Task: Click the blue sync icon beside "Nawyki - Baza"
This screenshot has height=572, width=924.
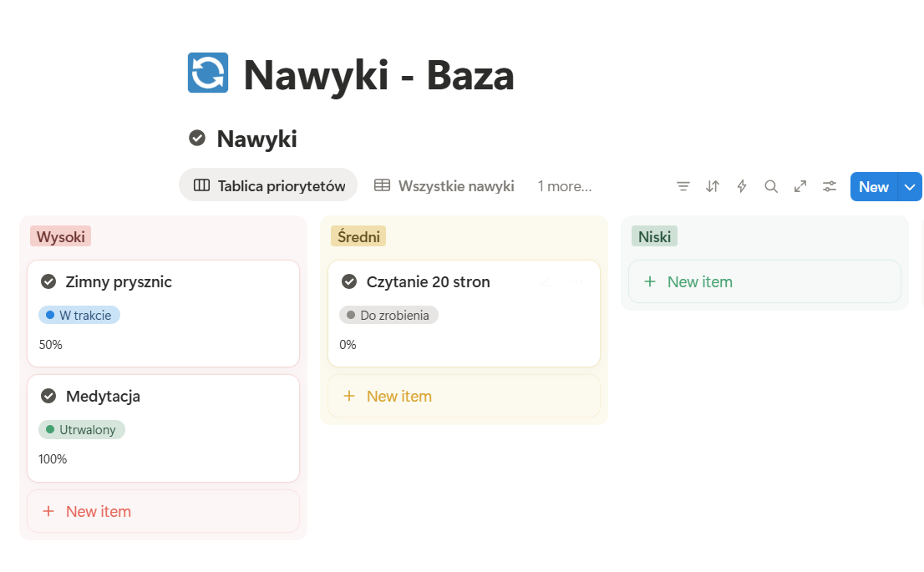Action: [208, 73]
